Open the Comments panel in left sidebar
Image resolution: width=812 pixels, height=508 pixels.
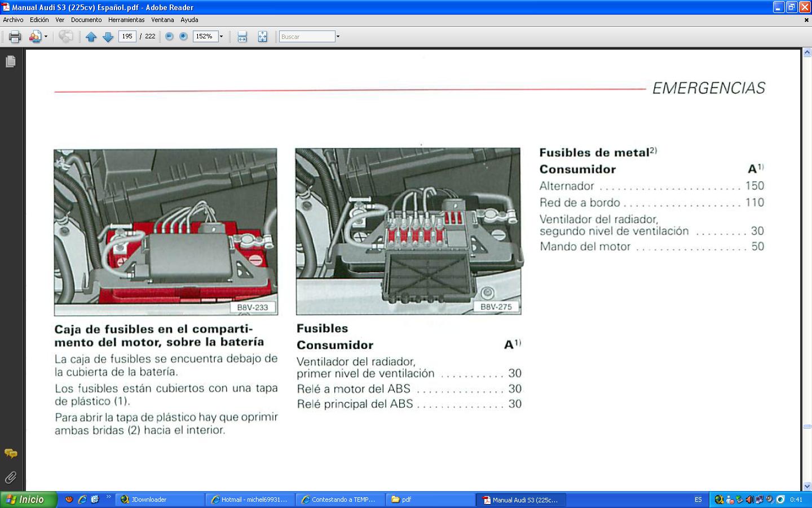coord(11,453)
